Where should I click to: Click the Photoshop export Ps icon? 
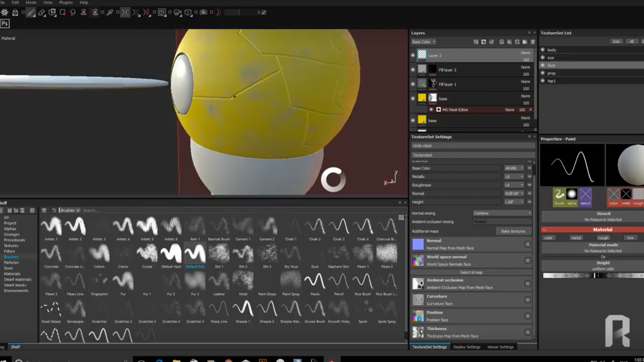tap(5, 24)
